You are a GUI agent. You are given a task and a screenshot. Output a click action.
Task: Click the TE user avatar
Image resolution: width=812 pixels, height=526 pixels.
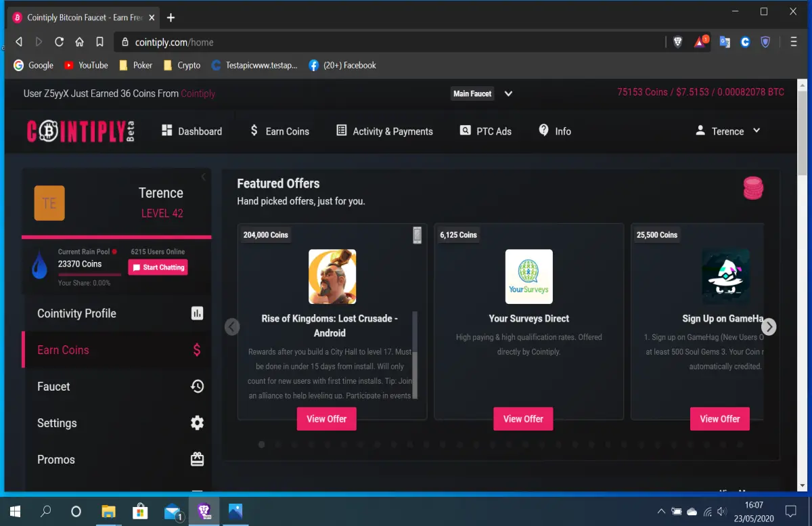(49, 203)
